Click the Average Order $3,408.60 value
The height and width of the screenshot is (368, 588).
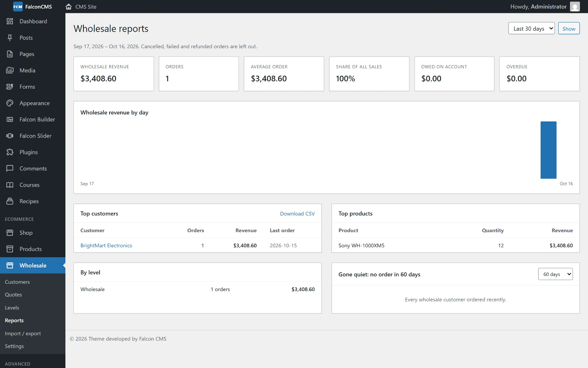tap(269, 79)
